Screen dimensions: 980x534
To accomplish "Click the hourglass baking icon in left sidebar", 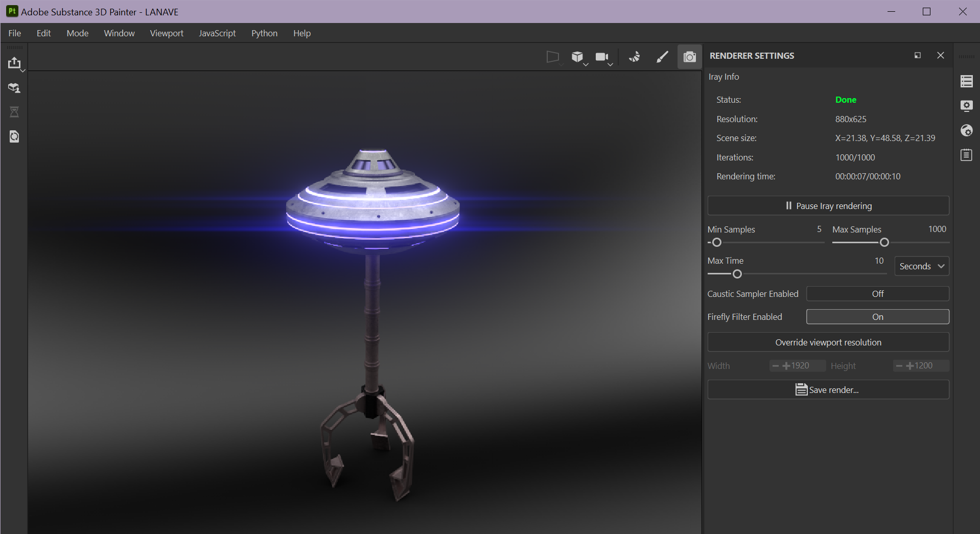I will (14, 112).
